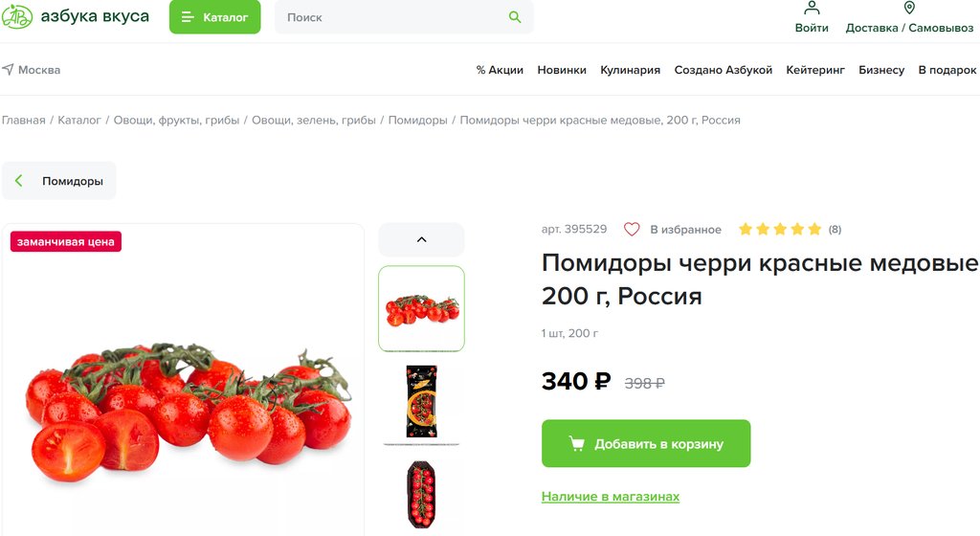Click the search magnifier icon
Screen dimensions: 980x536
[x=514, y=17]
